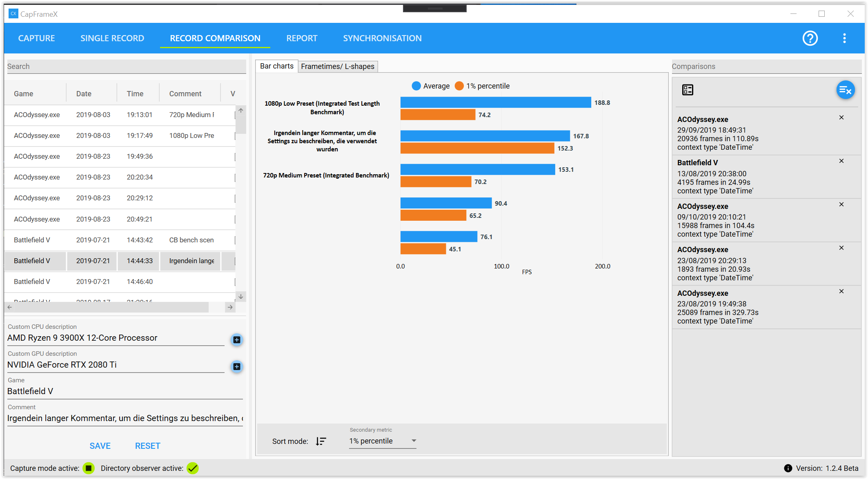Switch to Frametimes/ L-shapes tab
The height and width of the screenshot is (479, 868).
point(338,67)
